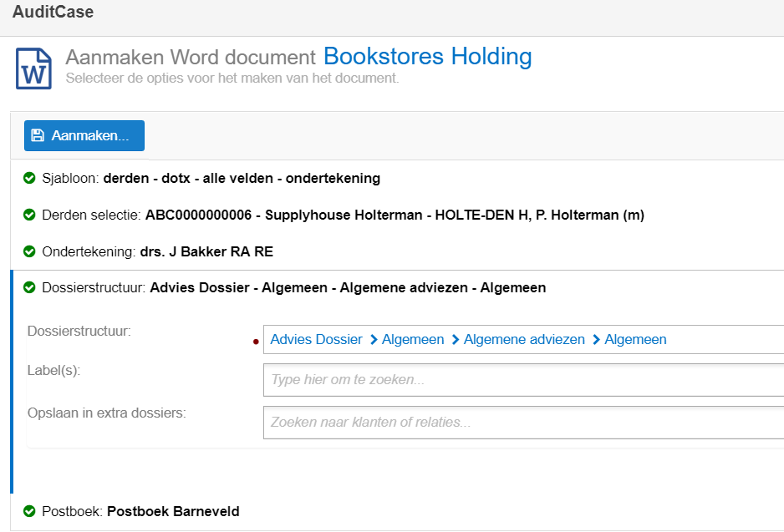Viewport: 784px width, 532px height.
Task: Click the 'Label(s):' field label
Action: click(53, 371)
